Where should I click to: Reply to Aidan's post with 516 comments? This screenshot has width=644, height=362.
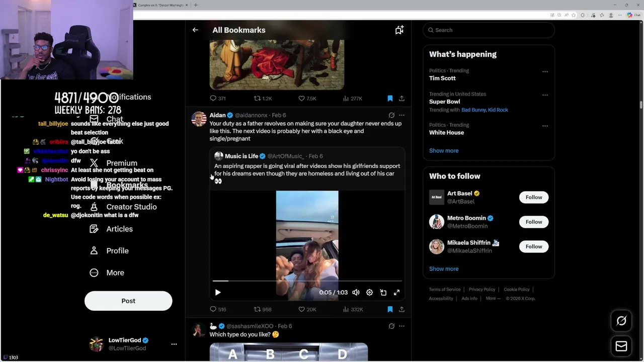pyautogui.click(x=218, y=309)
